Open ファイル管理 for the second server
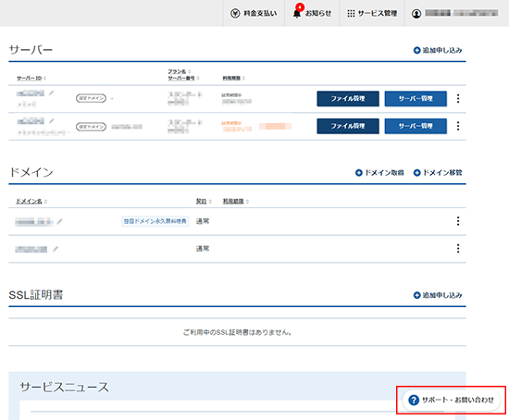The image size is (509, 420). (348, 126)
